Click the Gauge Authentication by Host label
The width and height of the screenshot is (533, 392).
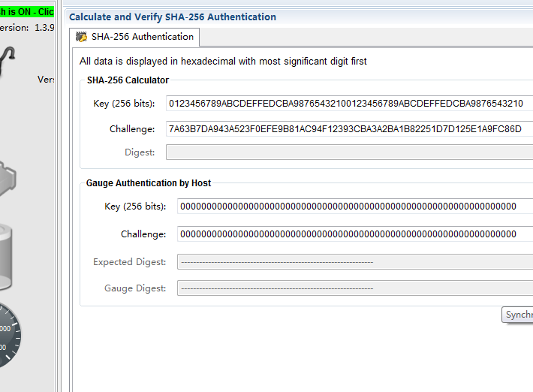coord(149,182)
